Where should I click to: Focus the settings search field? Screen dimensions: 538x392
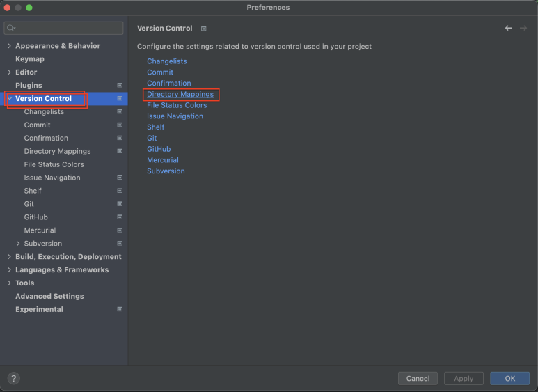click(x=63, y=28)
